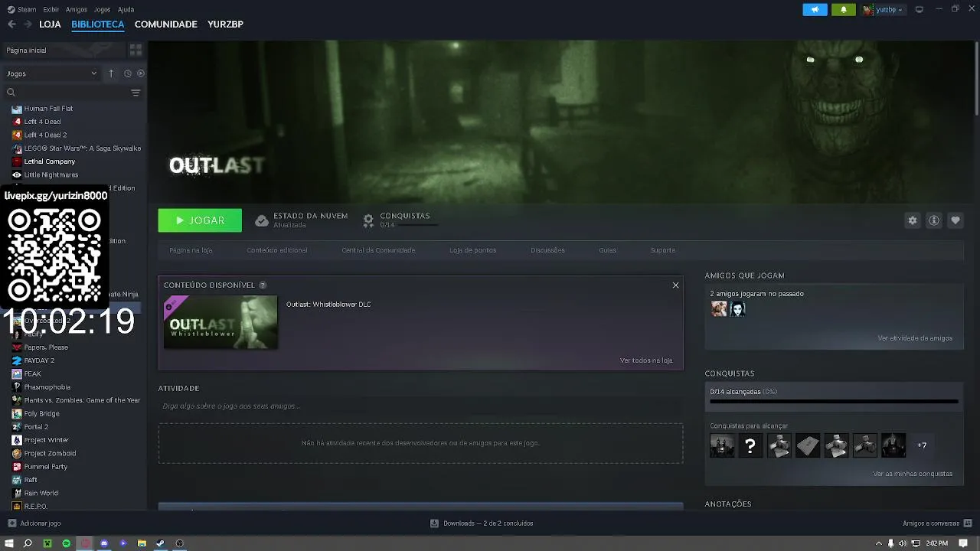Select Lethal Company in the game list
The image size is (980, 551).
pos(50,161)
